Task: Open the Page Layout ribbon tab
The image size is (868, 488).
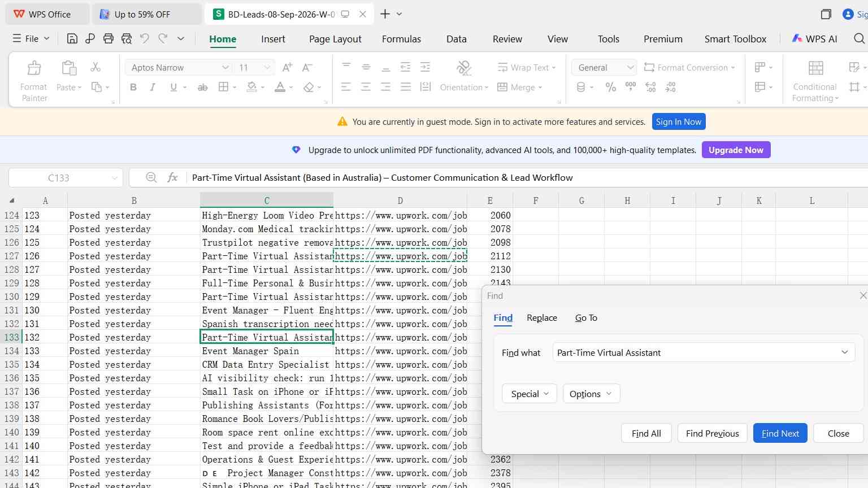Action: point(335,39)
